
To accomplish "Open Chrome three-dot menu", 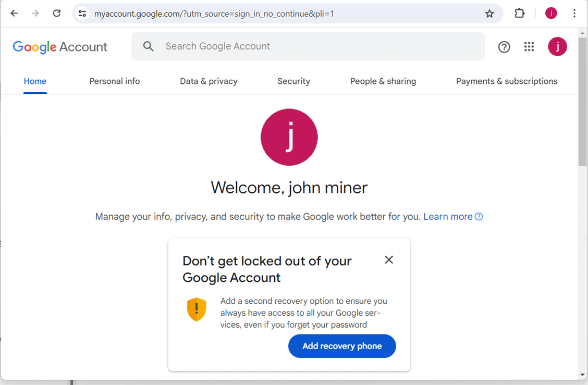I will (574, 14).
